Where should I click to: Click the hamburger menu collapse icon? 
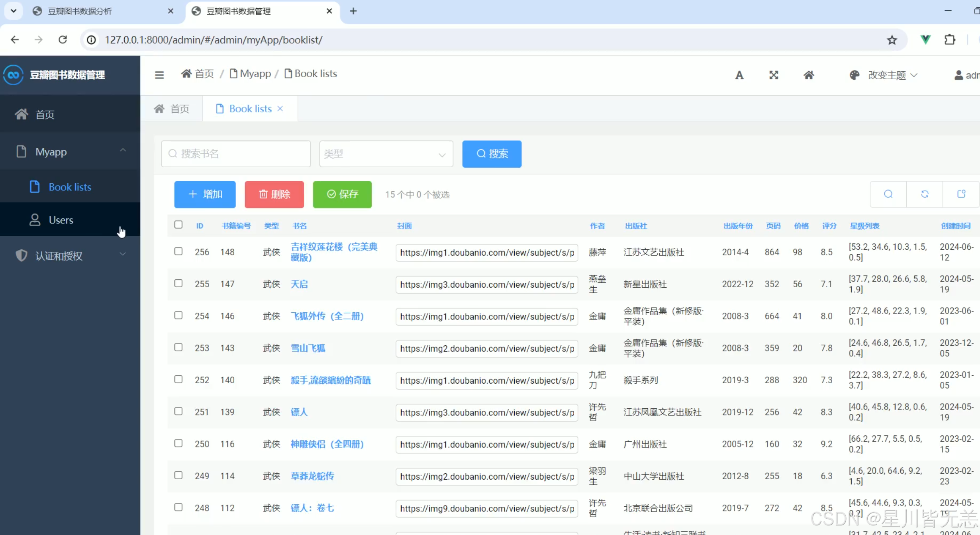coord(159,75)
